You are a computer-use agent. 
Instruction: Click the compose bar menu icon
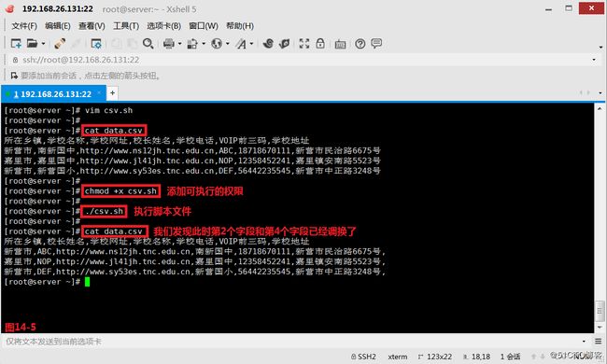[599, 342]
